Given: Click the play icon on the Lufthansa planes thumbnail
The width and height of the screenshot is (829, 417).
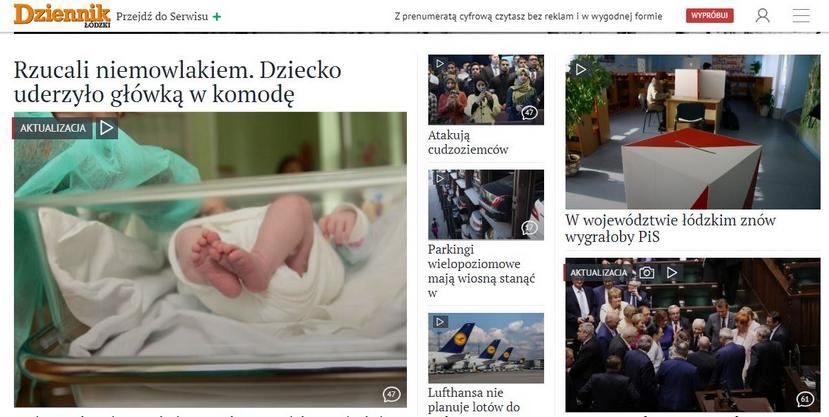Looking at the screenshot, I should [x=440, y=322].
